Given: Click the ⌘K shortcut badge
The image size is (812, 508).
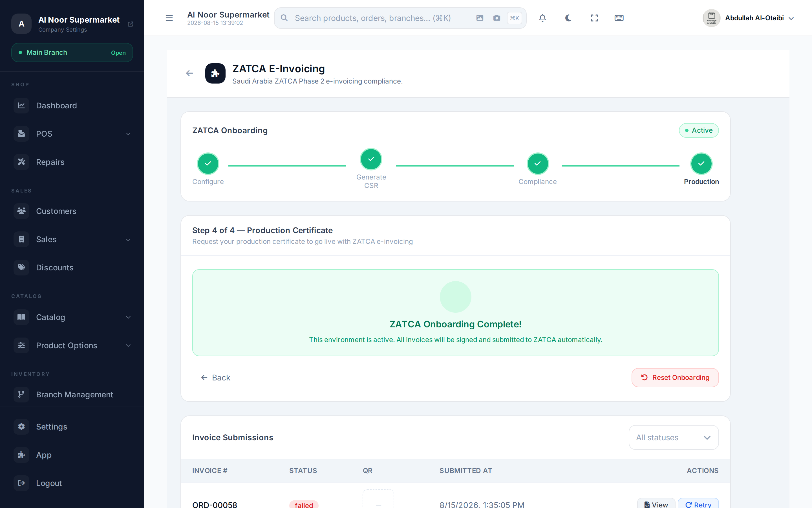Looking at the screenshot, I should click(514, 18).
